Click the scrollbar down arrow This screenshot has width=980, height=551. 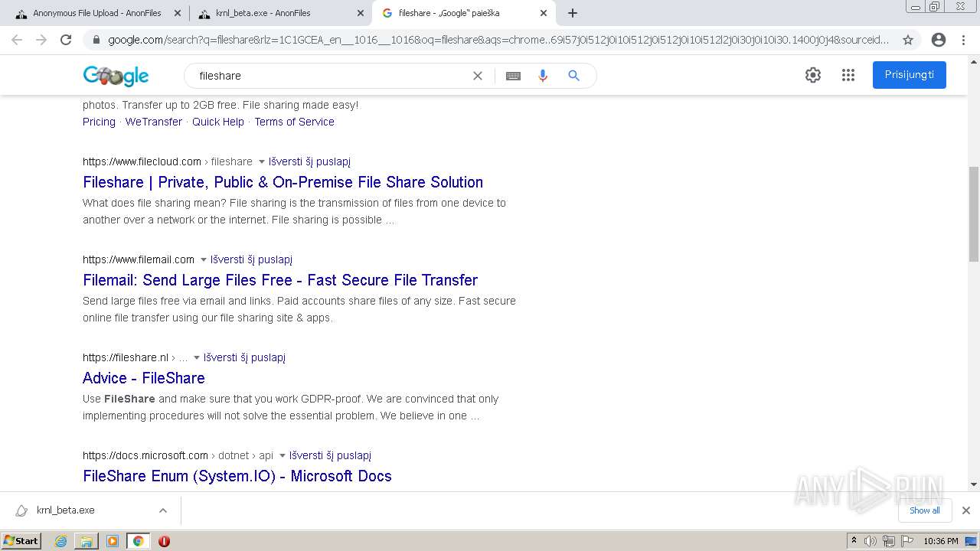974,484
